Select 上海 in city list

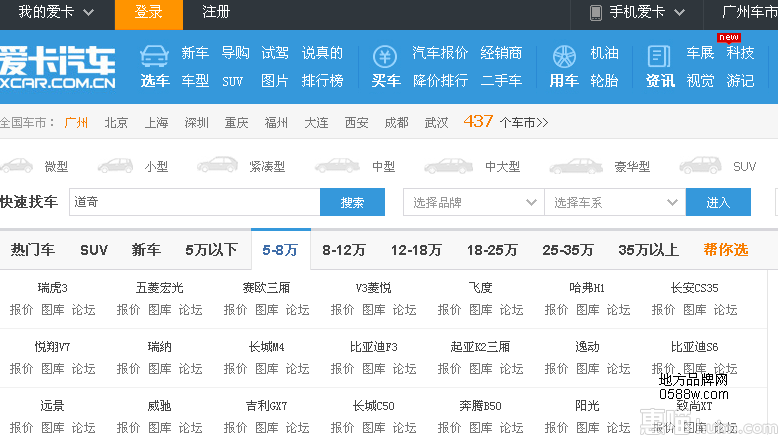[156, 123]
